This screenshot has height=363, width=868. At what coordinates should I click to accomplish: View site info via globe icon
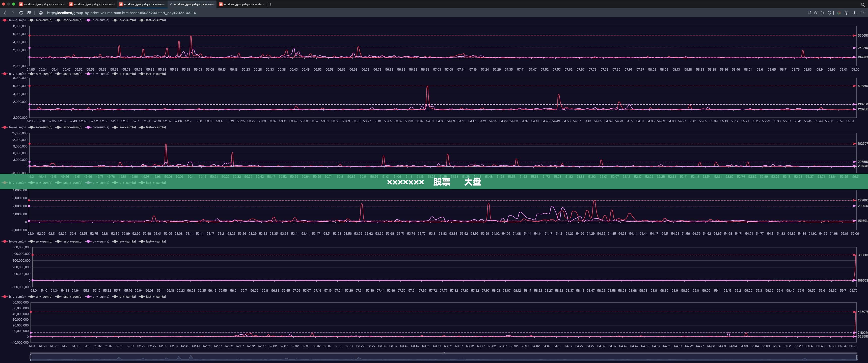[x=41, y=13]
